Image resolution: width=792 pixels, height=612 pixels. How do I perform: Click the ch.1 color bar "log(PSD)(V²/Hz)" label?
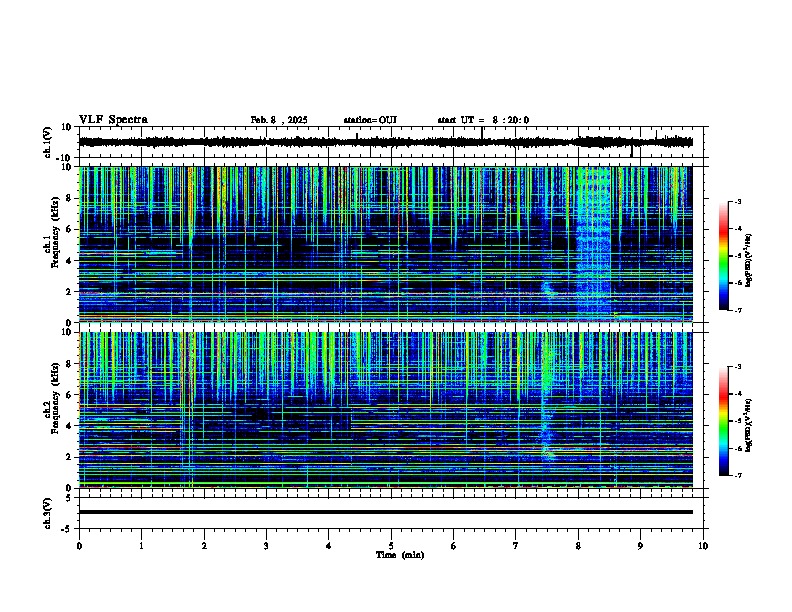(x=748, y=260)
